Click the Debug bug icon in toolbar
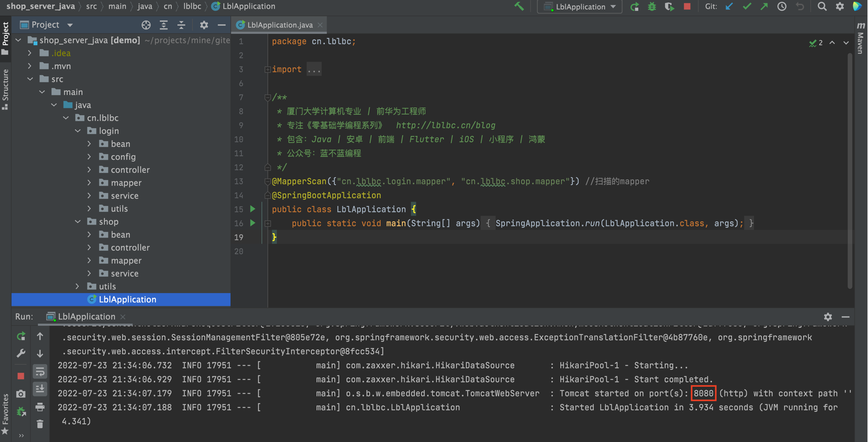Screen dimensions: 868x442 (x=652, y=7)
